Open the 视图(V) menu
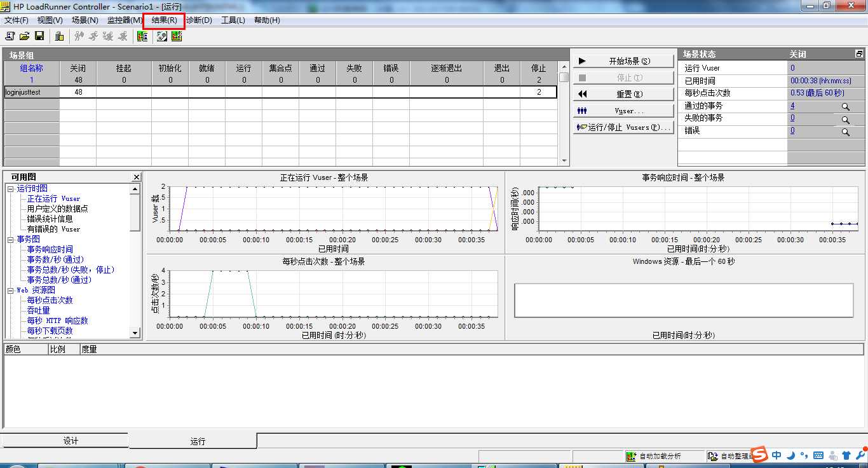 [x=50, y=20]
